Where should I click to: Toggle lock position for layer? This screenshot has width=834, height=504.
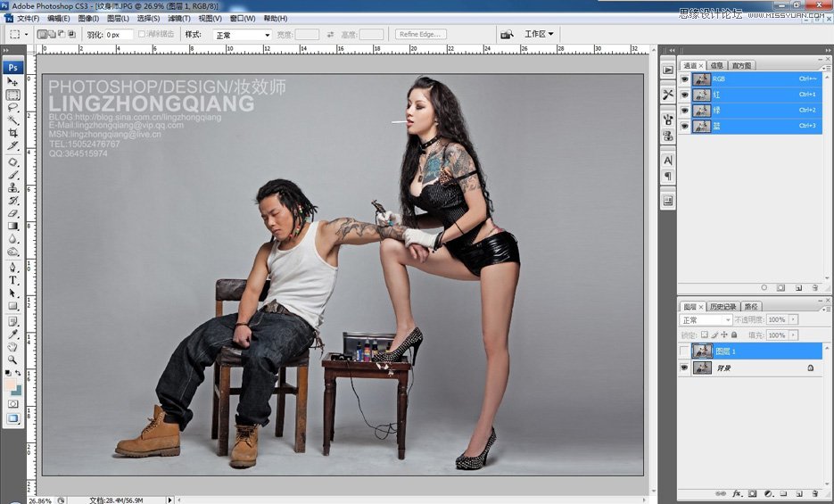[x=724, y=335]
